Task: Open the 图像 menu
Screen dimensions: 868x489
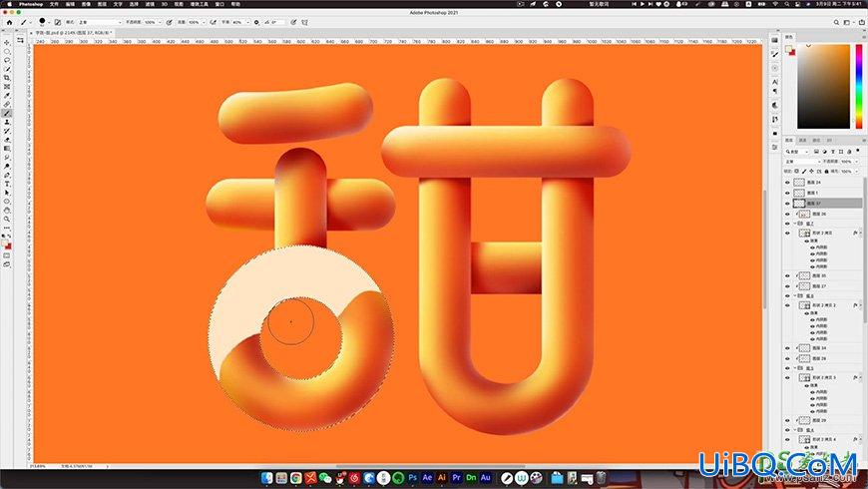Action: click(86, 4)
